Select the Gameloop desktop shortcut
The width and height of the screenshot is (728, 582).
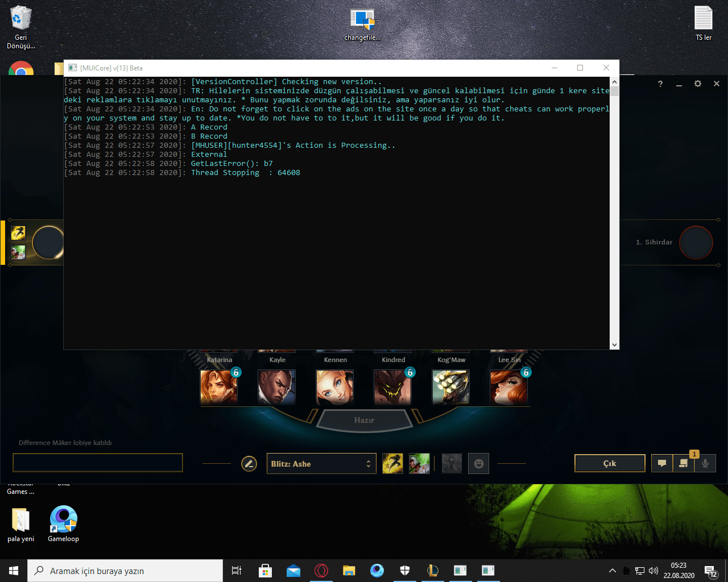(x=64, y=524)
